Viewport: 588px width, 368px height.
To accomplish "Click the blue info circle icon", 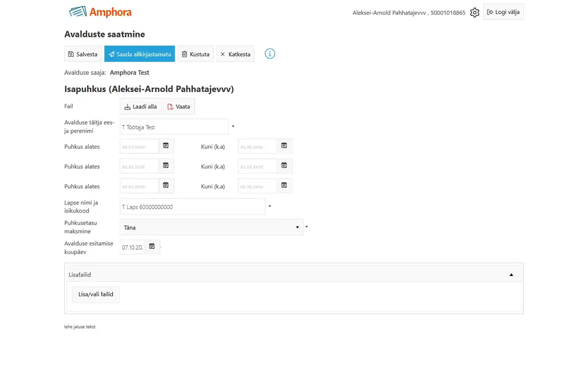I will pyautogui.click(x=269, y=53).
